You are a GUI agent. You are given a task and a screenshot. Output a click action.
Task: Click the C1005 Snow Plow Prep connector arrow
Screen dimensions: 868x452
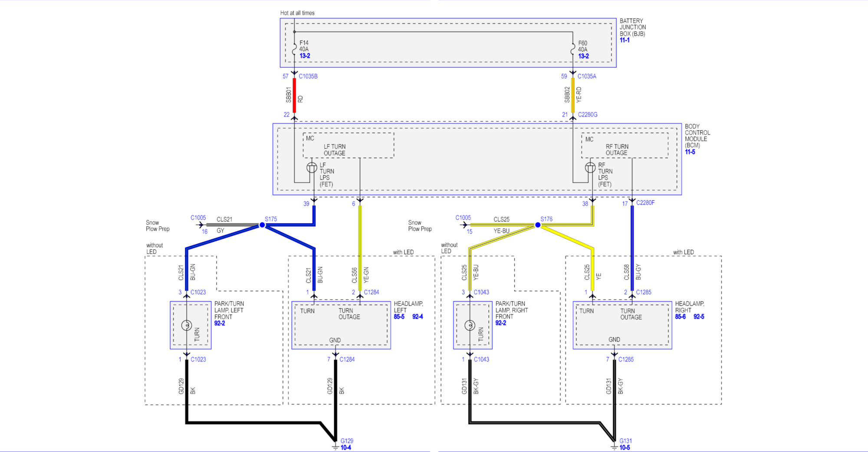[x=201, y=224]
